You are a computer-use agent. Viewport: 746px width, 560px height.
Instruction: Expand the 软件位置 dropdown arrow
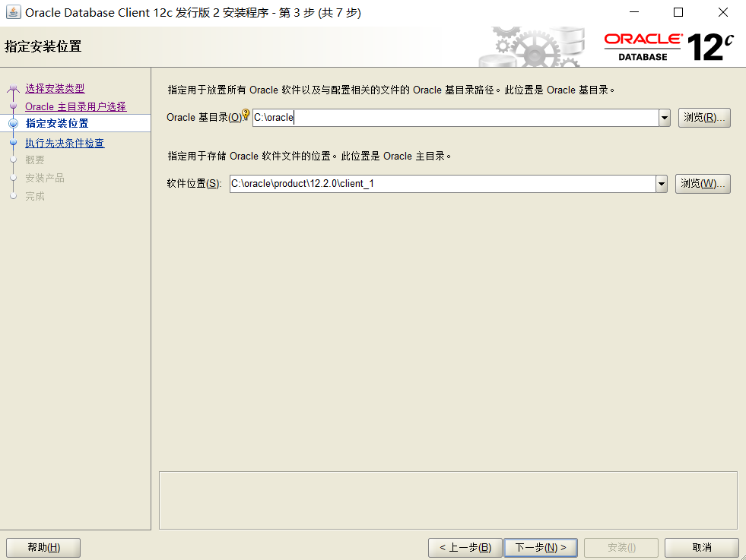coord(662,183)
